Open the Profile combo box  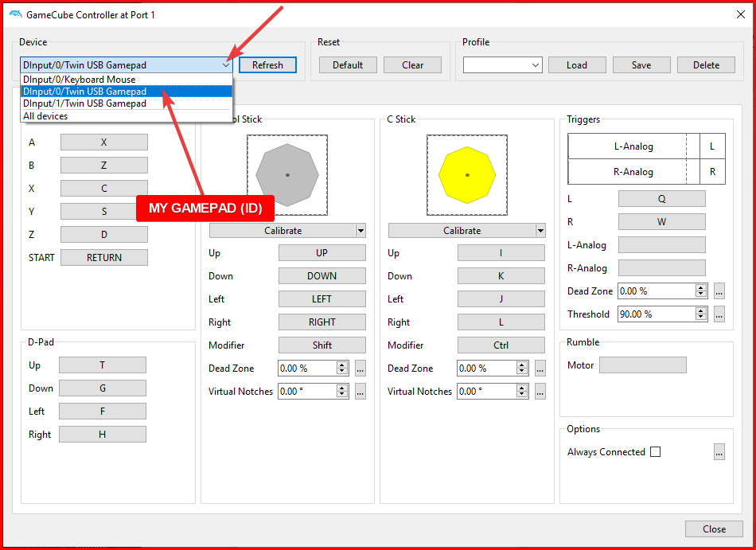point(503,65)
